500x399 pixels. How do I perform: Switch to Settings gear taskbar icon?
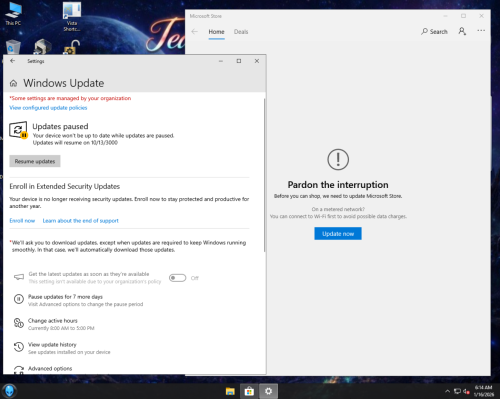click(x=268, y=391)
